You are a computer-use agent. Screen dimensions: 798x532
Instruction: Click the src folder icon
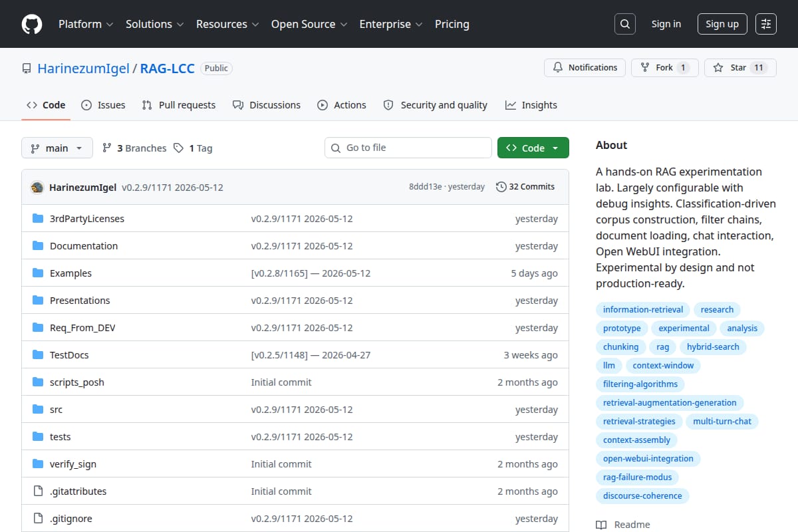click(38, 410)
